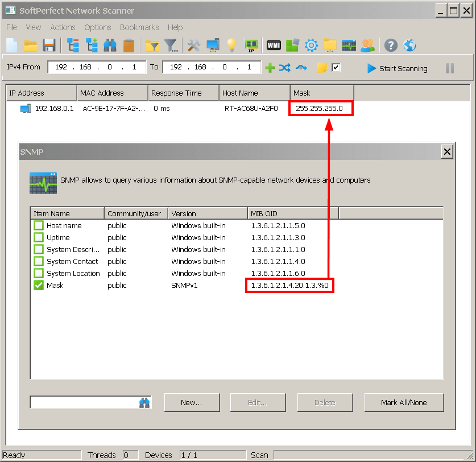Click the MIB OID column header

click(x=293, y=213)
